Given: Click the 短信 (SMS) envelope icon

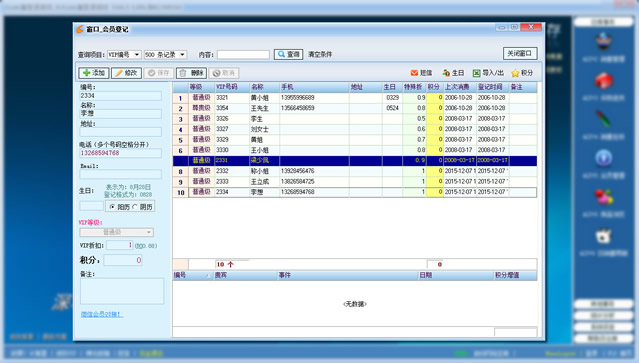Looking at the screenshot, I should point(414,73).
